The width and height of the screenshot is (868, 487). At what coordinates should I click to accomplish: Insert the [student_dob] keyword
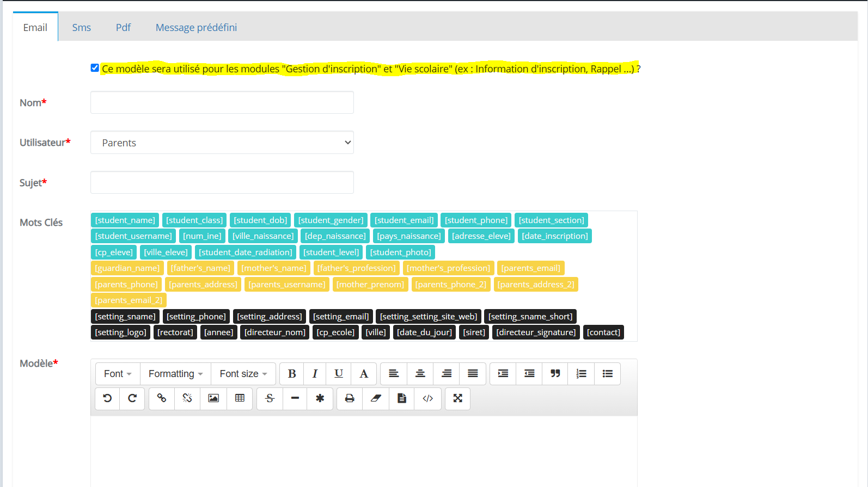(260, 220)
